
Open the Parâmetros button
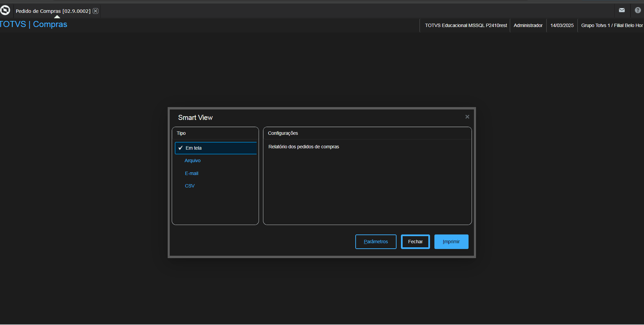[376, 242]
